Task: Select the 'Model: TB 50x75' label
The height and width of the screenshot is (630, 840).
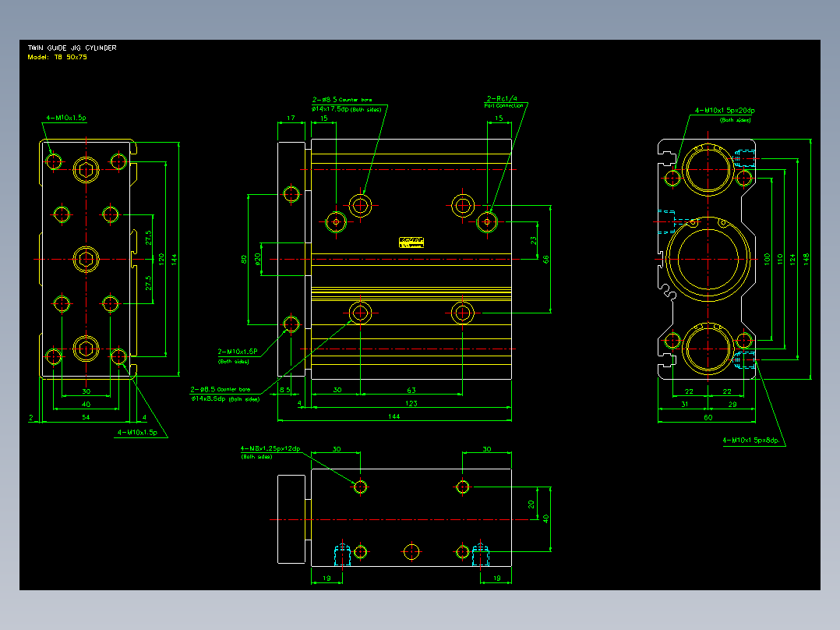Action: pyautogui.click(x=57, y=57)
